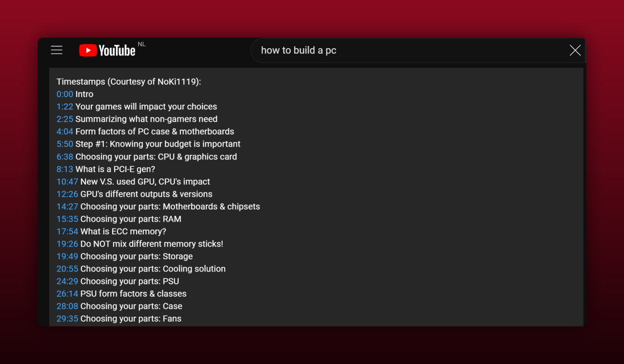Select the 5:50 budget step timestamp
624x364 pixels.
click(x=65, y=144)
